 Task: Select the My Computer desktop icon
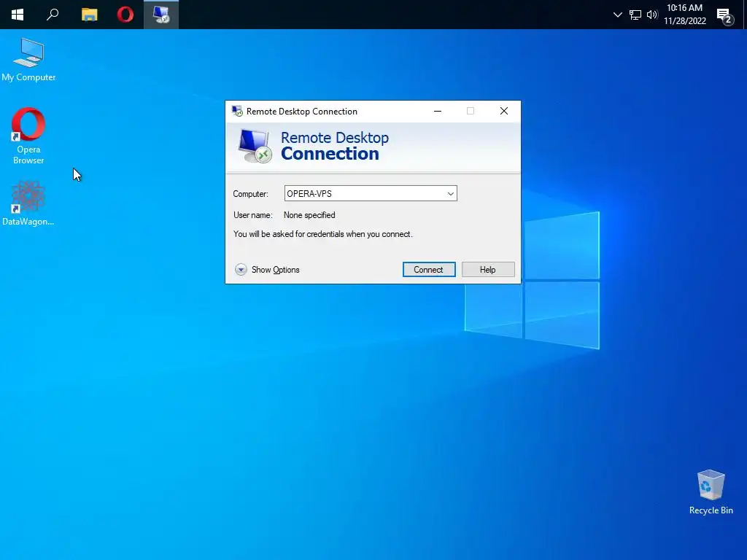(x=28, y=60)
